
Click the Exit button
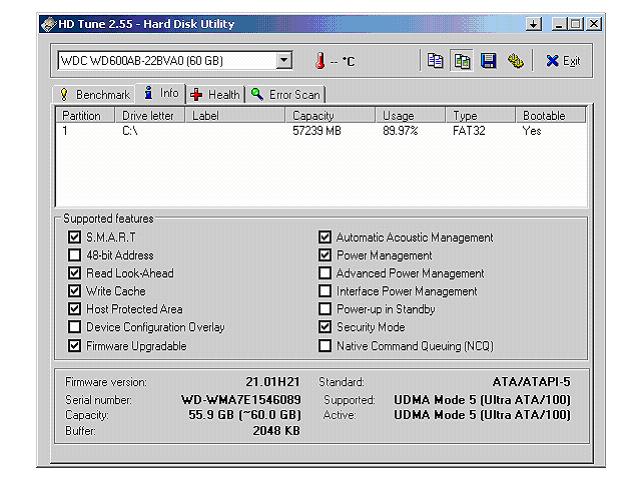pos(563,61)
